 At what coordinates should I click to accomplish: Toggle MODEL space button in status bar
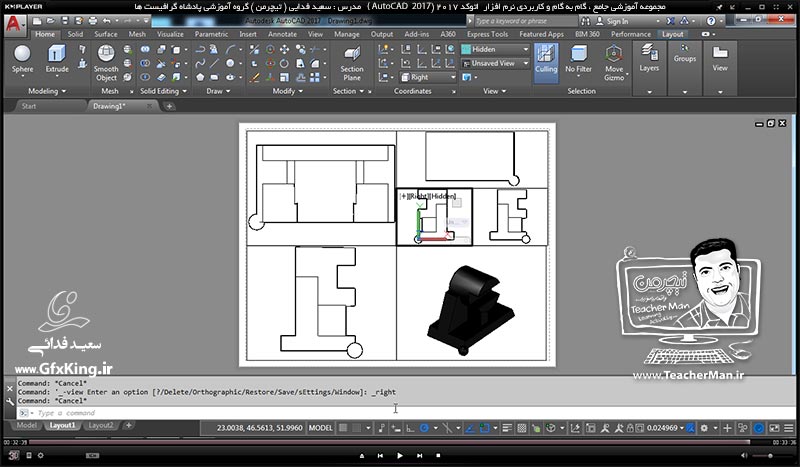point(320,428)
